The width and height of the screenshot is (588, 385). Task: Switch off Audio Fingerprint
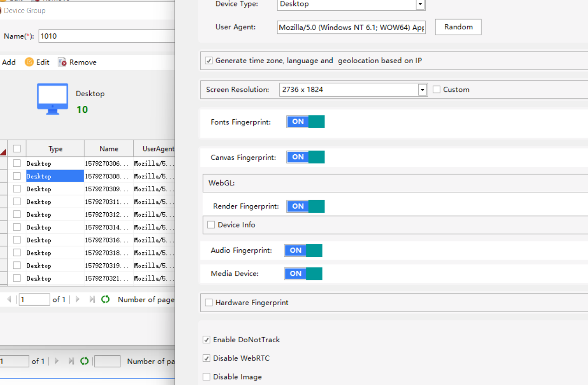tap(303, 250)
